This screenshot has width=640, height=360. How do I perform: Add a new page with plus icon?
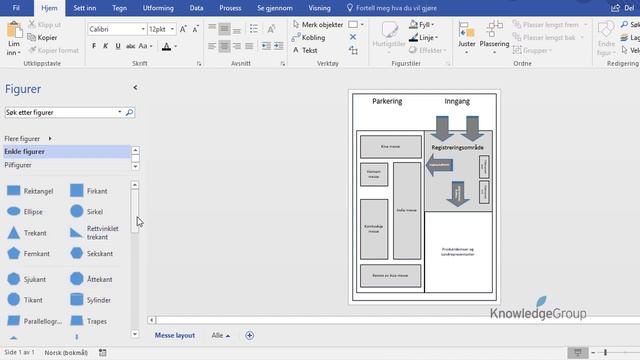point(249,335)
